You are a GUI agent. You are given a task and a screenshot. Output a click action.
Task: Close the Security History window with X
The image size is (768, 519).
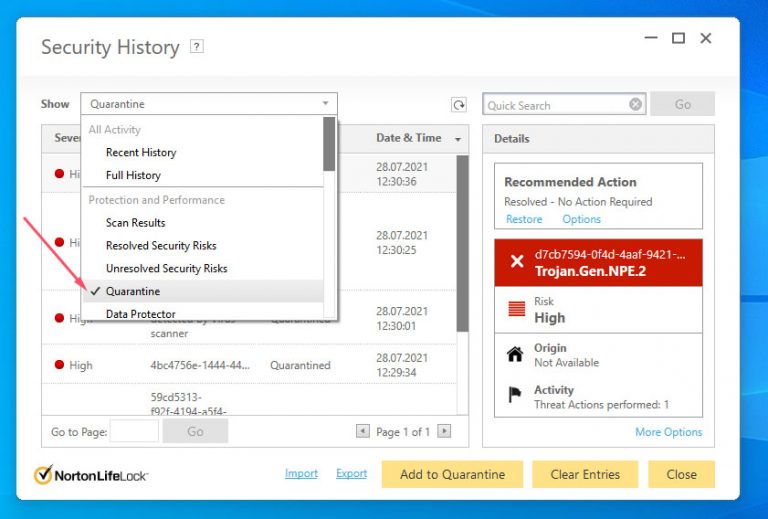point(706,38)
